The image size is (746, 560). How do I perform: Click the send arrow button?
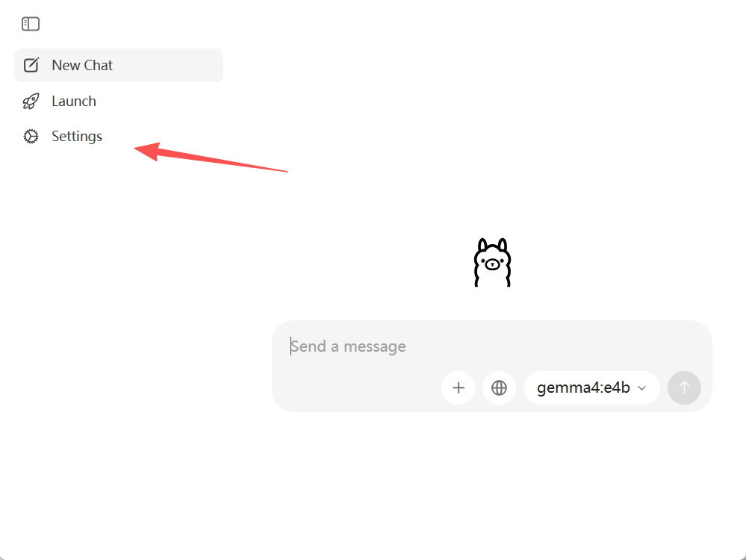(684, 388)
